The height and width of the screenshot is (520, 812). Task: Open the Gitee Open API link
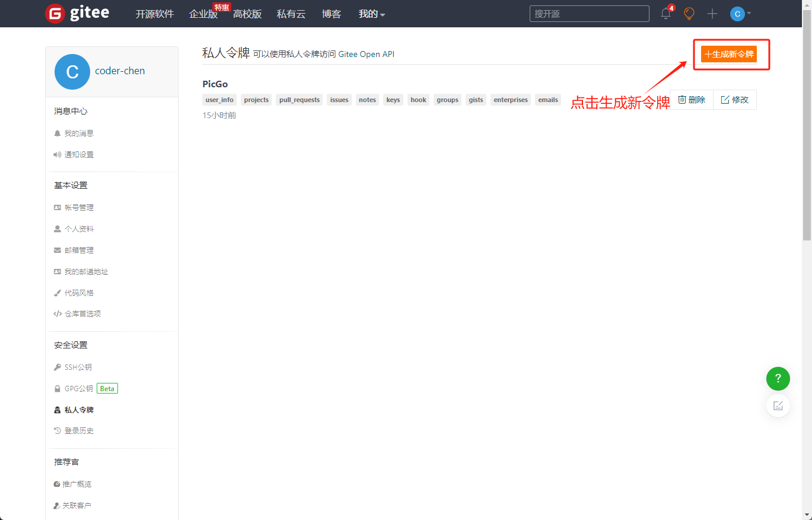367,54
